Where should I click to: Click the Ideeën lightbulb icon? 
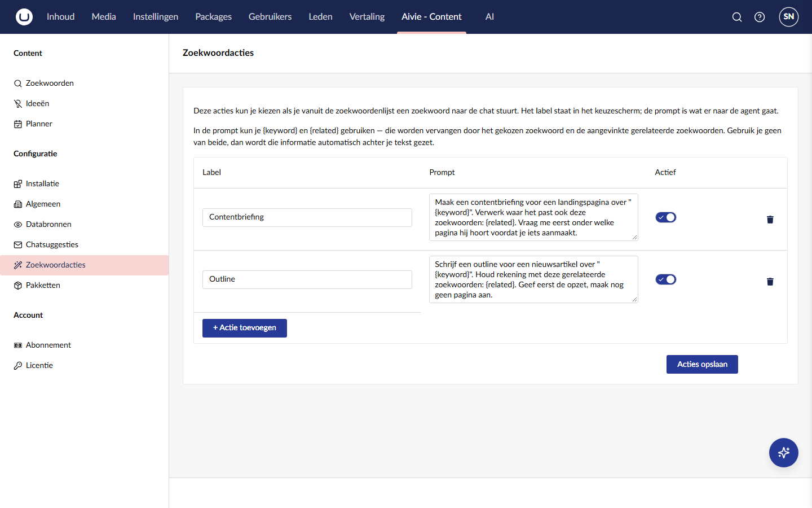point(18,104)
